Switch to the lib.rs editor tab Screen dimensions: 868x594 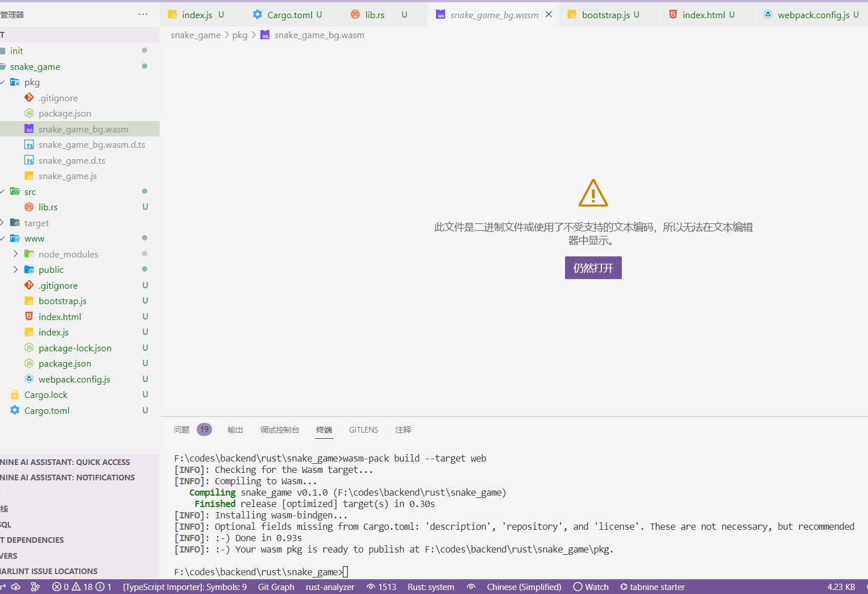[375, 15]
